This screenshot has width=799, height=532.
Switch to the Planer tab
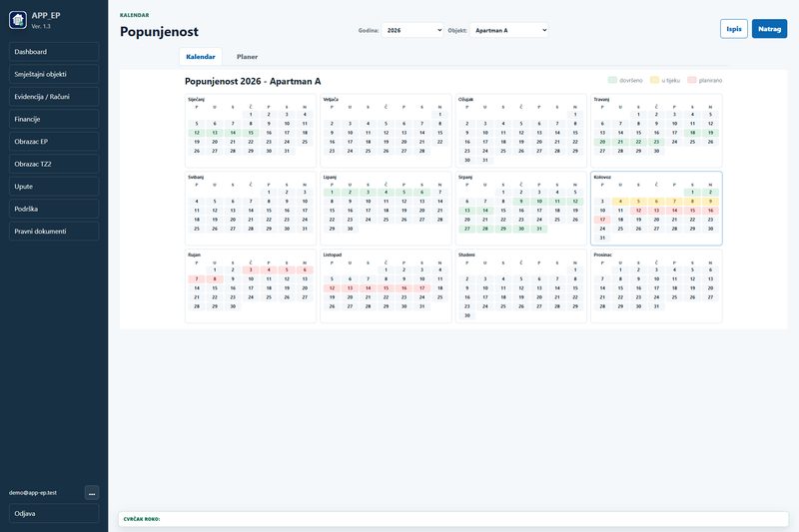247,57
